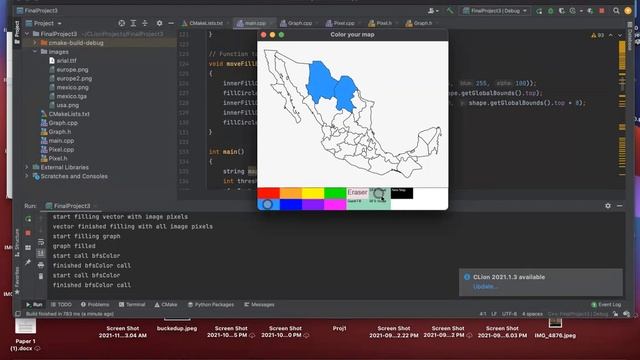Collapse the images folder

coord(35,52)
